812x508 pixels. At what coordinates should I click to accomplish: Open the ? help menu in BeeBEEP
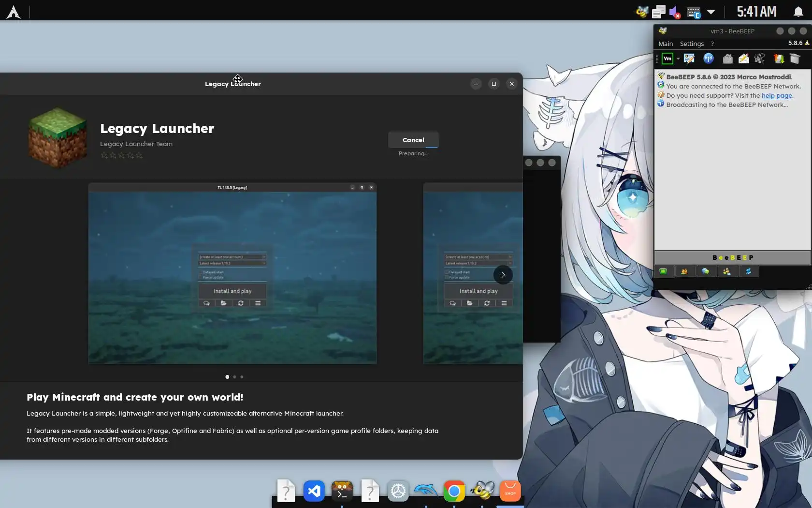712,44
